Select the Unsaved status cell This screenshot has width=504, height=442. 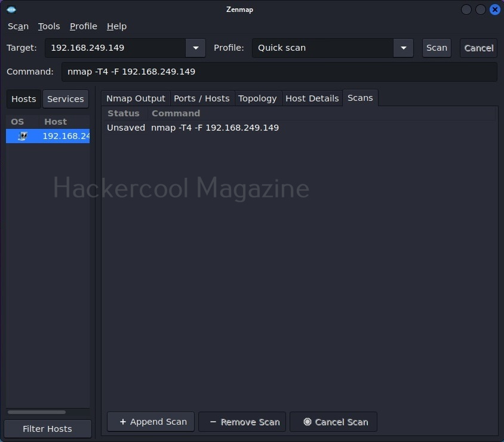[x=126, y=128]
